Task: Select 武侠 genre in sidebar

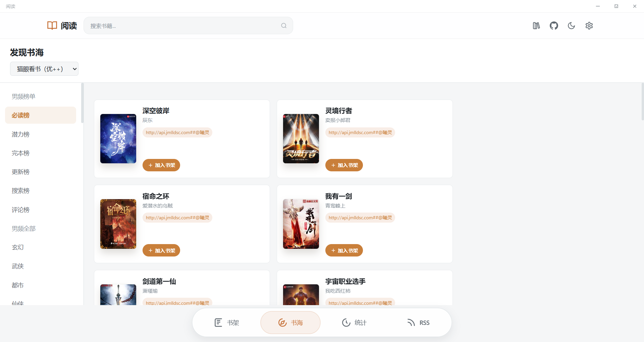Action: [41, 266]
